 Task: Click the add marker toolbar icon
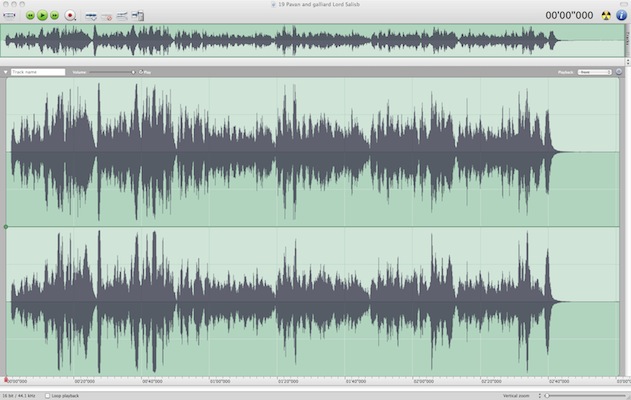tap(91, 16)
